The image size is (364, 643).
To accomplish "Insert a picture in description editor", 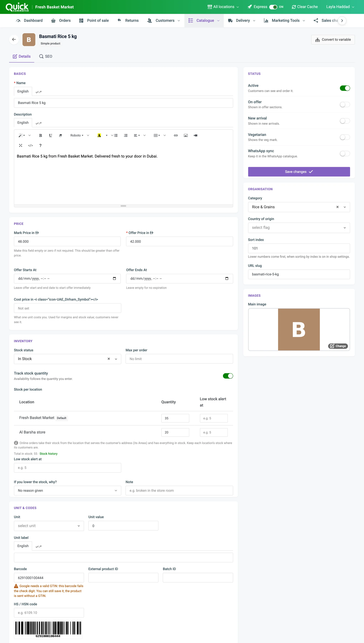I will [x=186, y=135].
